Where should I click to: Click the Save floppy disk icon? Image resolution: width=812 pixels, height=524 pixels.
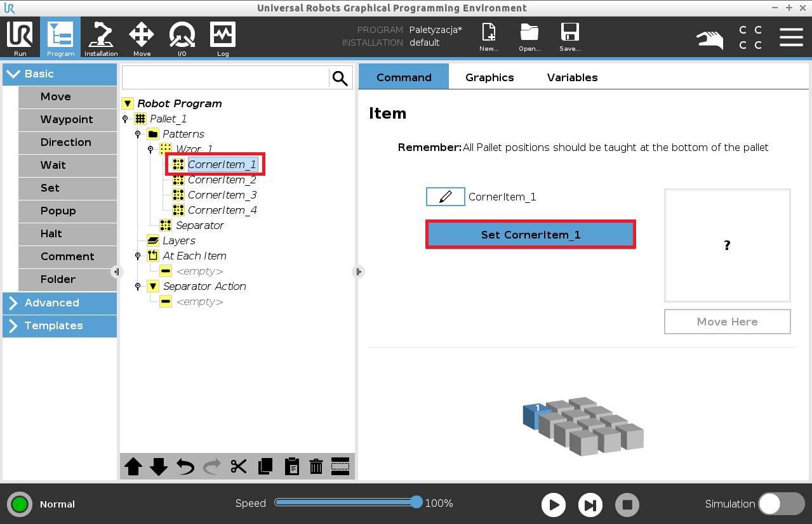569,38
